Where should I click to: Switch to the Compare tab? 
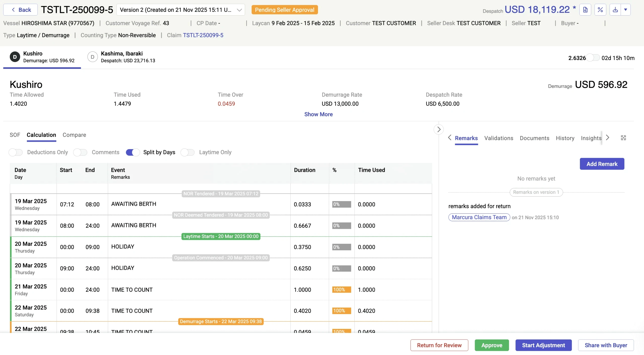click(x=74, y=135)
